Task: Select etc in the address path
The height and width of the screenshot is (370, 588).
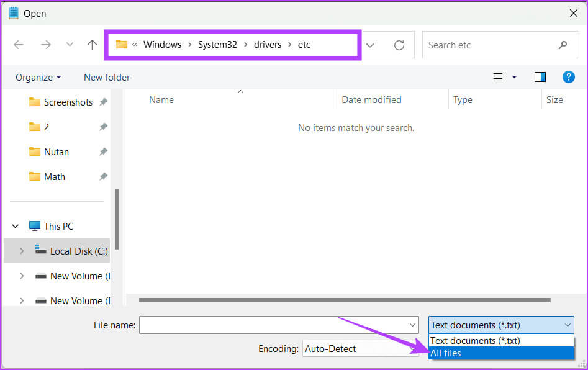Action: 304,45
